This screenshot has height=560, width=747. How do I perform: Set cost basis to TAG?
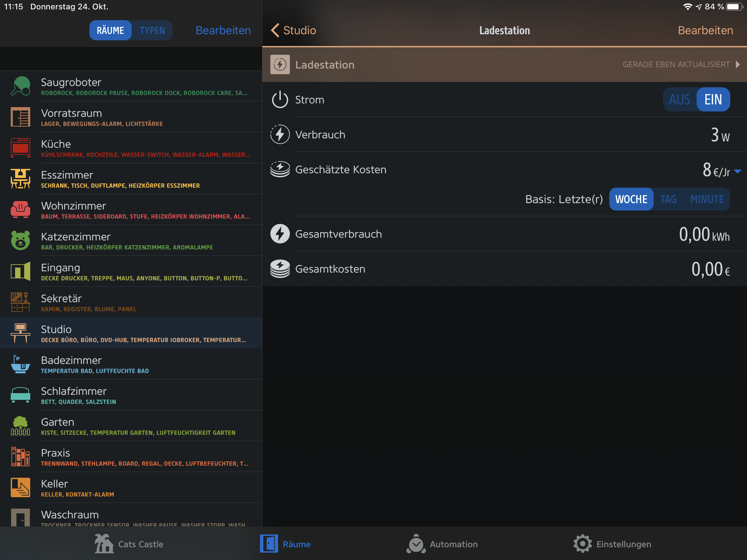(x=668, y=199)
